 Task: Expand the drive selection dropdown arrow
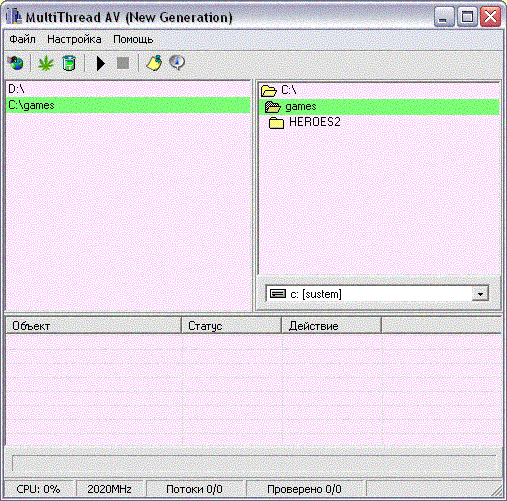pos(480,294)
